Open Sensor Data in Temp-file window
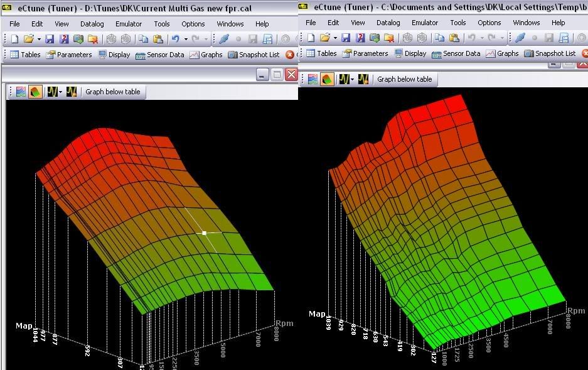This screenshot has width=588, height=370. pos(456,53)
